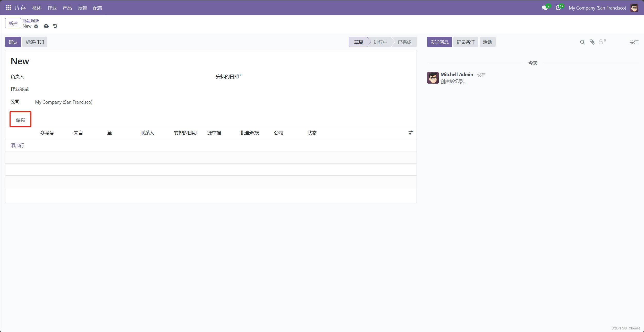The height and width of the screenshot is (332, 644).
Task: Open the followers person icon
Action: (x=601, y=42)
